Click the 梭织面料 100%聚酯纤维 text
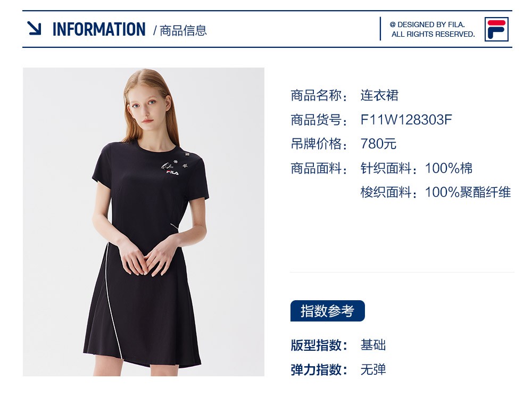This screenshot has height=404, width=532. tap(436, 193)
